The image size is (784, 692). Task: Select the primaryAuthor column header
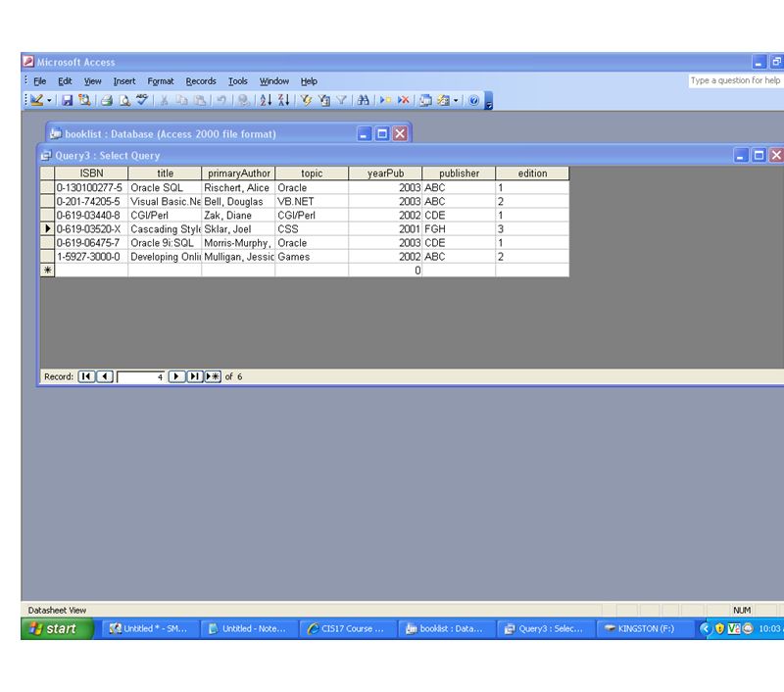[x=238, y=173]
